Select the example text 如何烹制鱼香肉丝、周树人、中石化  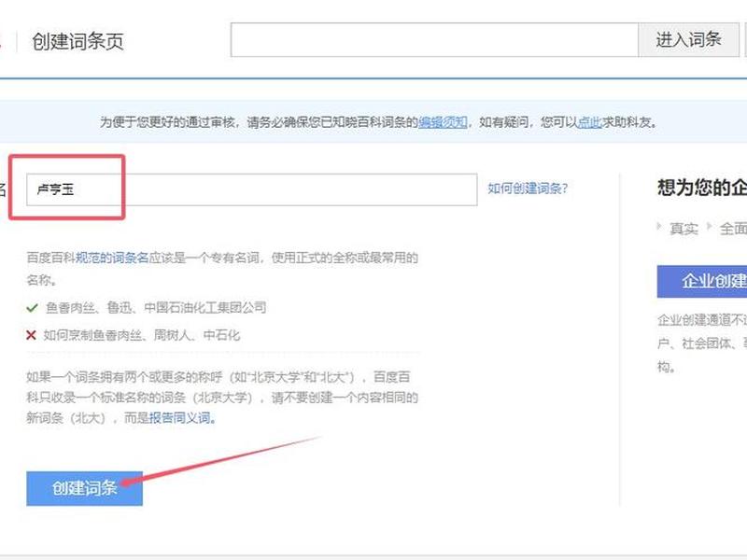pyautogui.click(x=142, y=335)
